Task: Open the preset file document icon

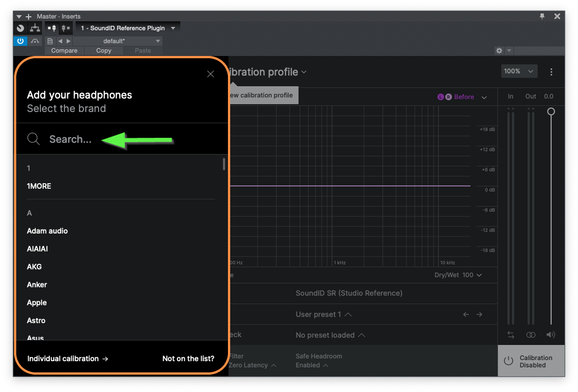Action: click(50, 41)
